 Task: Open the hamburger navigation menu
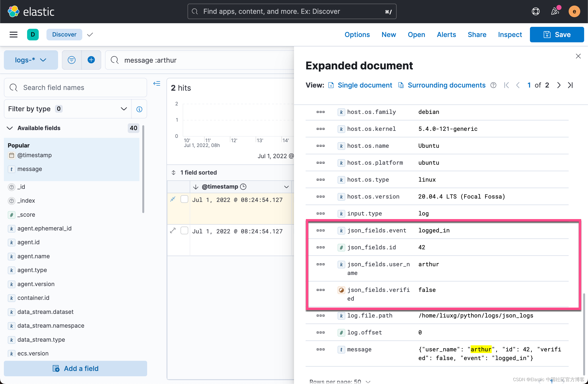[13, 34]
